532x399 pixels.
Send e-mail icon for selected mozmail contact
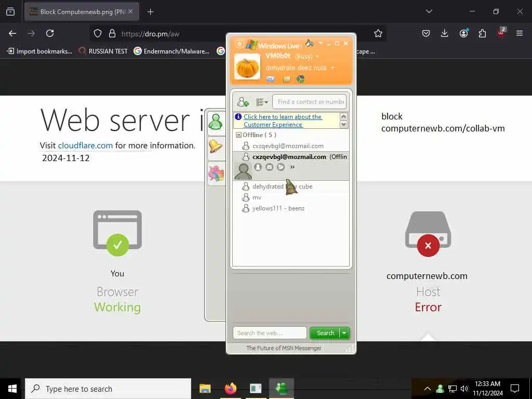270,167
